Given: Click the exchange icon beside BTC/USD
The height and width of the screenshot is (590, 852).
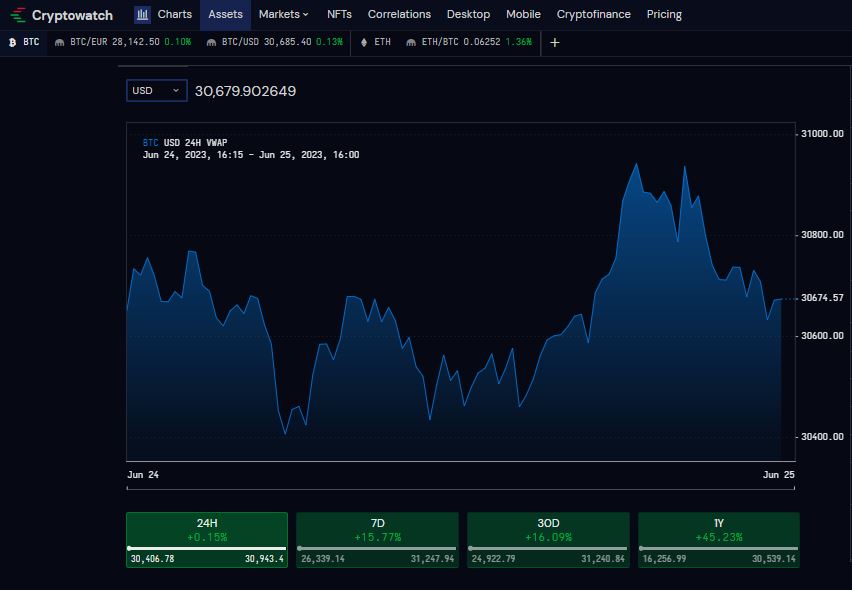Looking at the screenshot, I should click(x=211, y=42).
